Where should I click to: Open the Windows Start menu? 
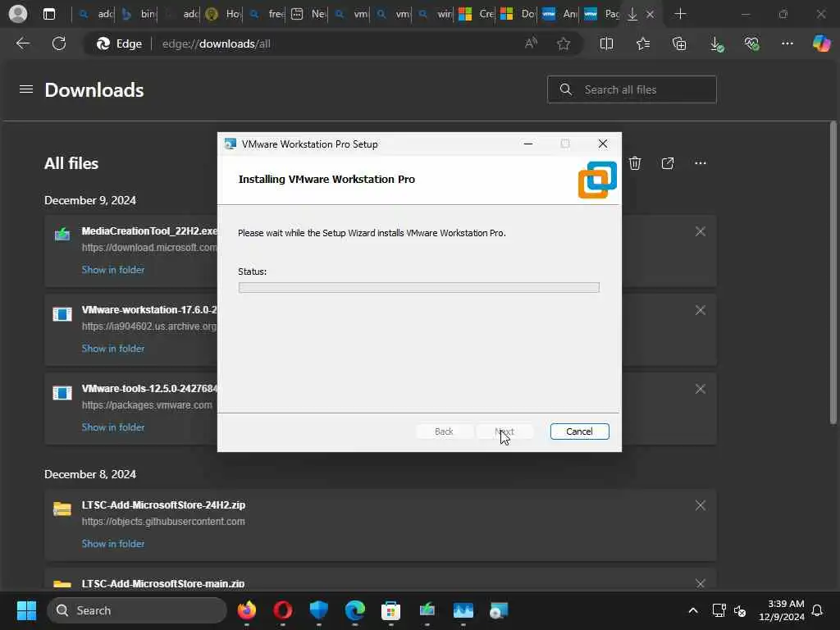point(26,610)
